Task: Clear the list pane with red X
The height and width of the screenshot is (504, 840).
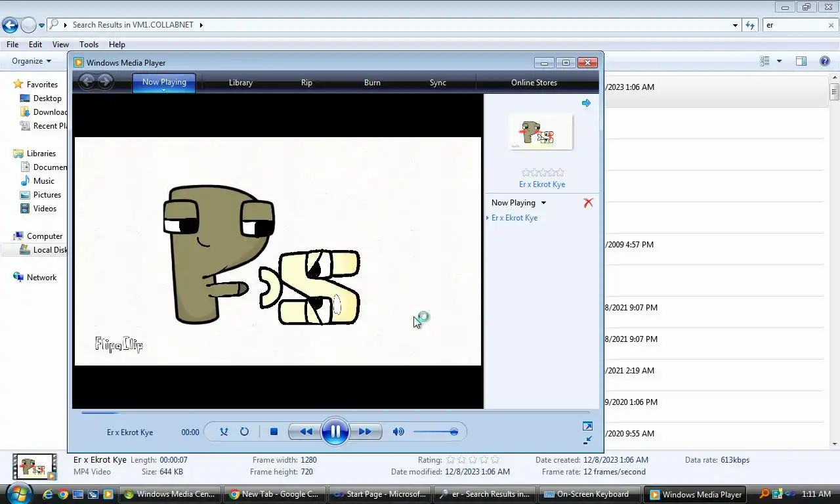Action: pos(588,203)
